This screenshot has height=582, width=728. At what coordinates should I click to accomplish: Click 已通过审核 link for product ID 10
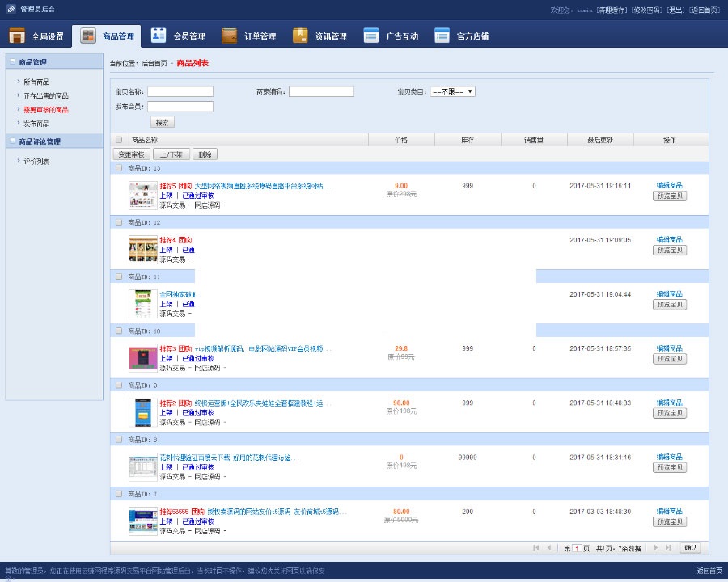click(198, 358)
